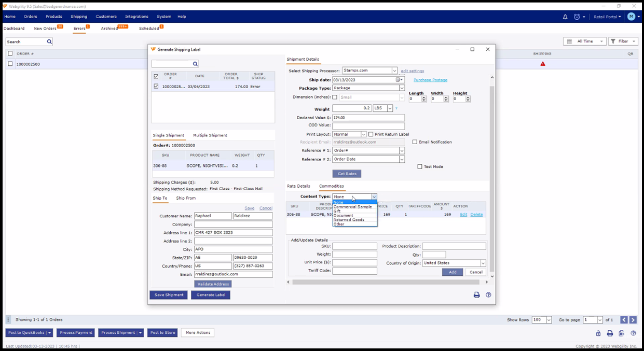Turn on the Test Mode checkbox
The width and height of the screenshot is (644, 351).
[420, 167]
